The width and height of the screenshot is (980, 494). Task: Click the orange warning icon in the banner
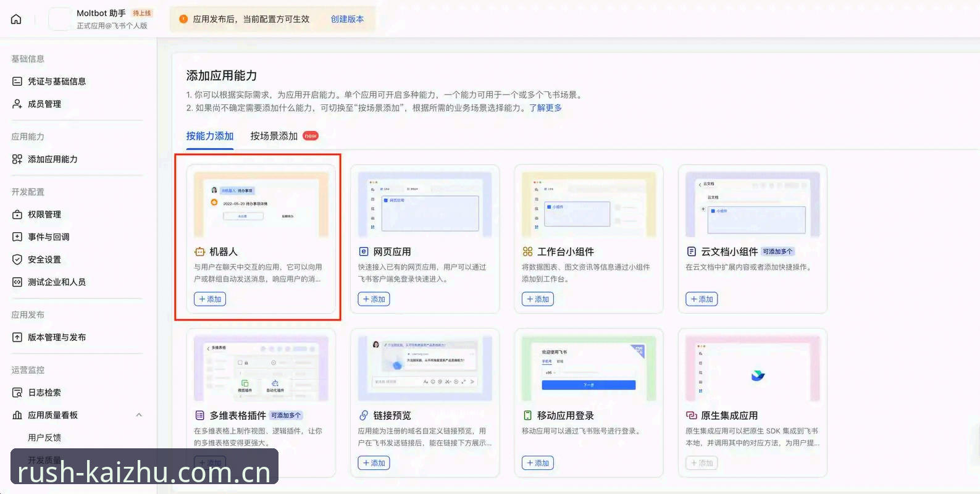[183, 19]
